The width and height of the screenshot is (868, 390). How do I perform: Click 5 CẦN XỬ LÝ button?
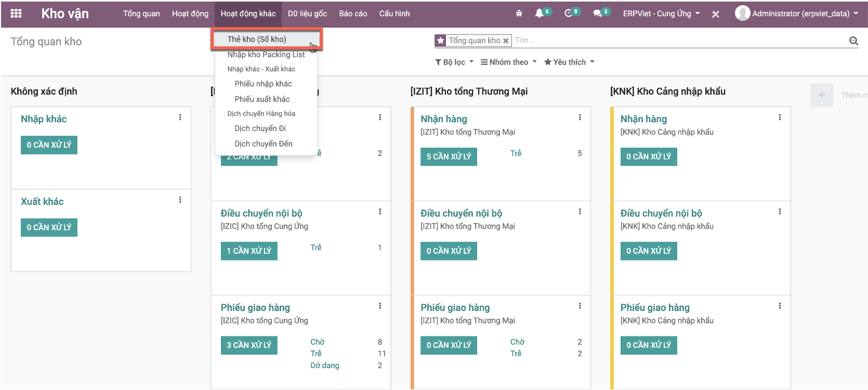pyautogui.click(x=449, y=157)
